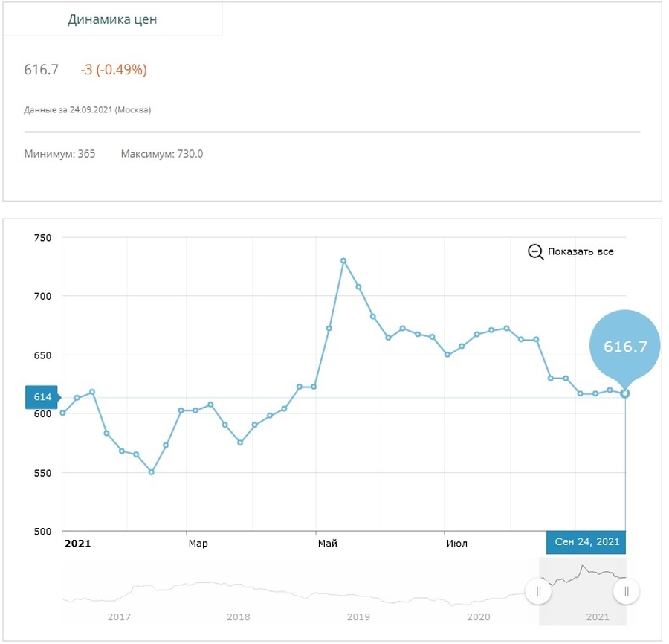This screenshot has height=644, width=669.
Task: Grab the left range slider handle
Action: click(538, 591)
